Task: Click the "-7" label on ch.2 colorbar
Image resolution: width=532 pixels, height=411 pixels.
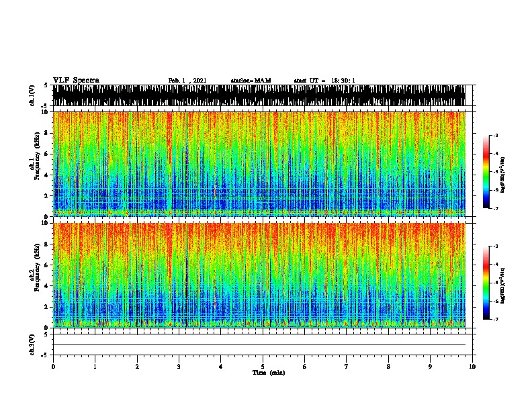Action: click(x=496, y=319)
